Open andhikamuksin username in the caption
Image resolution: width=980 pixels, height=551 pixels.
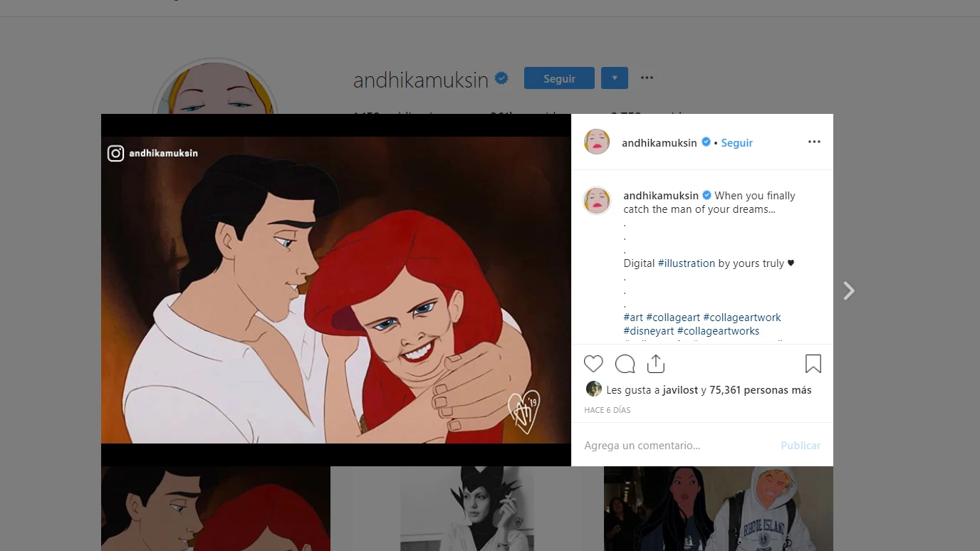tap(661, 196)
